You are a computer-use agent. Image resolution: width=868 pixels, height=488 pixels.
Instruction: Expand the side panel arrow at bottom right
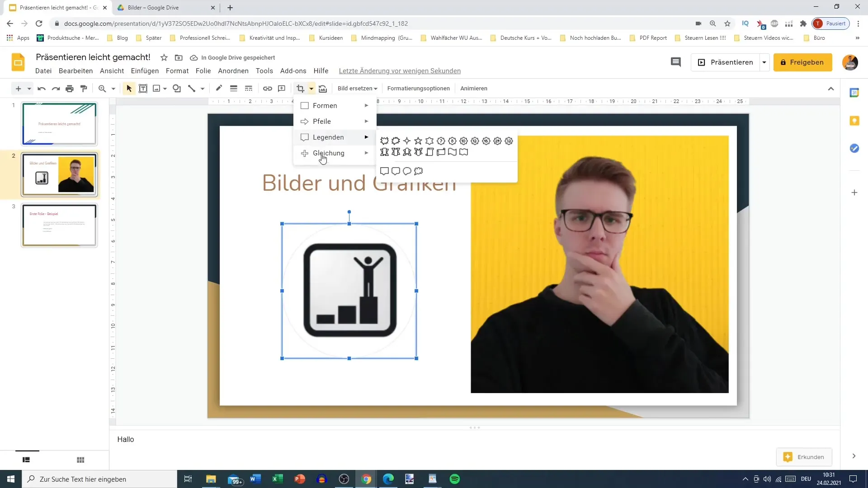854,456
